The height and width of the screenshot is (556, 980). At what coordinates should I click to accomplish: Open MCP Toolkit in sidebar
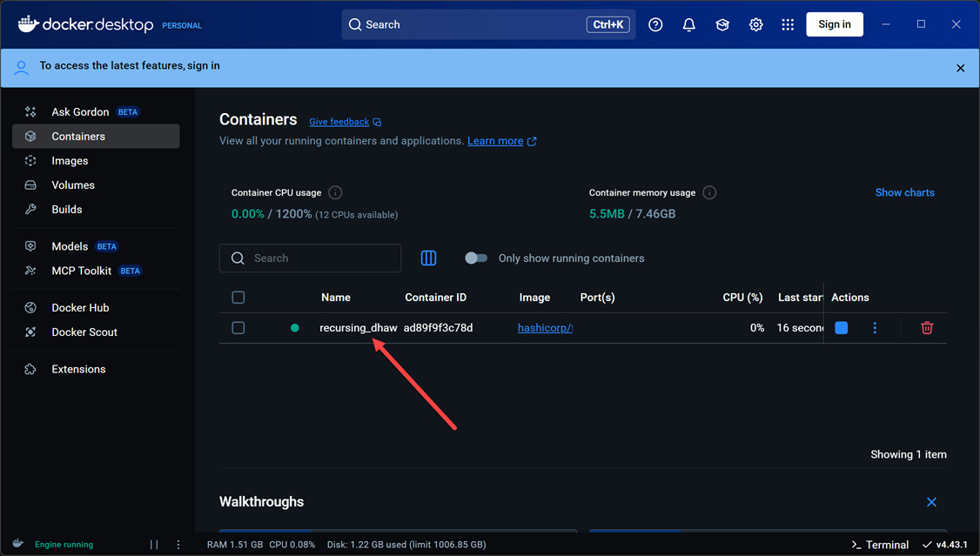tap(96, 271)
